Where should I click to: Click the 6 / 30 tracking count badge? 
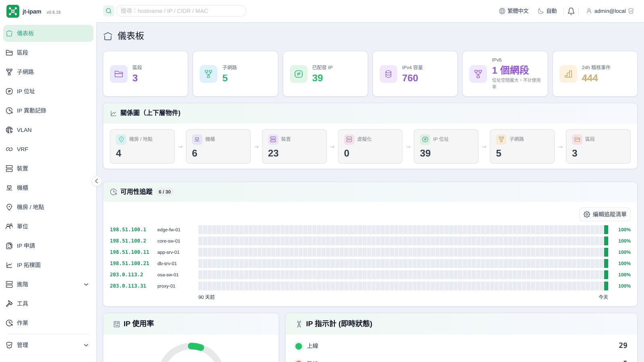point(165,192)
